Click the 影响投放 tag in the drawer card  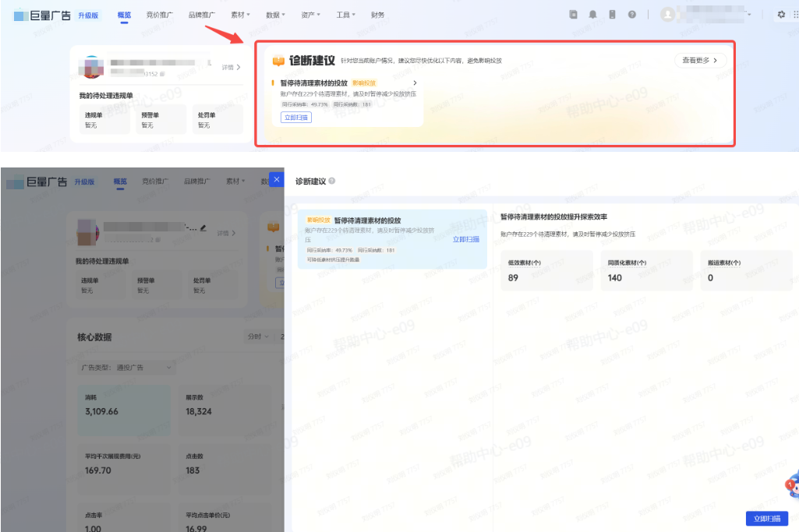point(318,220)
